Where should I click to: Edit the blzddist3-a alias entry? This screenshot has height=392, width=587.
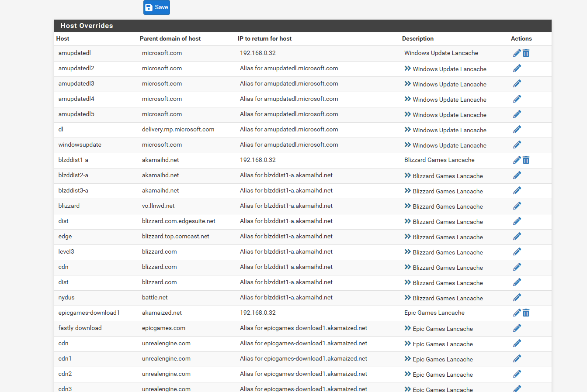point(517,190)
